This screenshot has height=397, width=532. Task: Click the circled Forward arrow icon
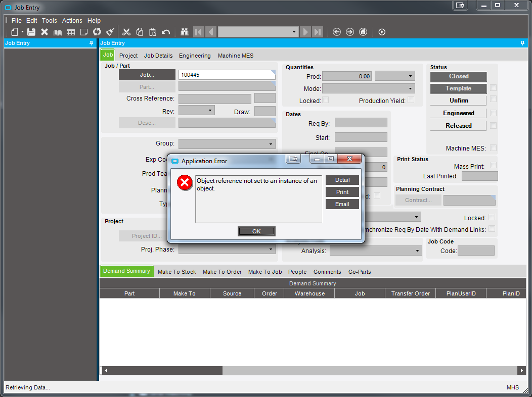click(350, 32)
